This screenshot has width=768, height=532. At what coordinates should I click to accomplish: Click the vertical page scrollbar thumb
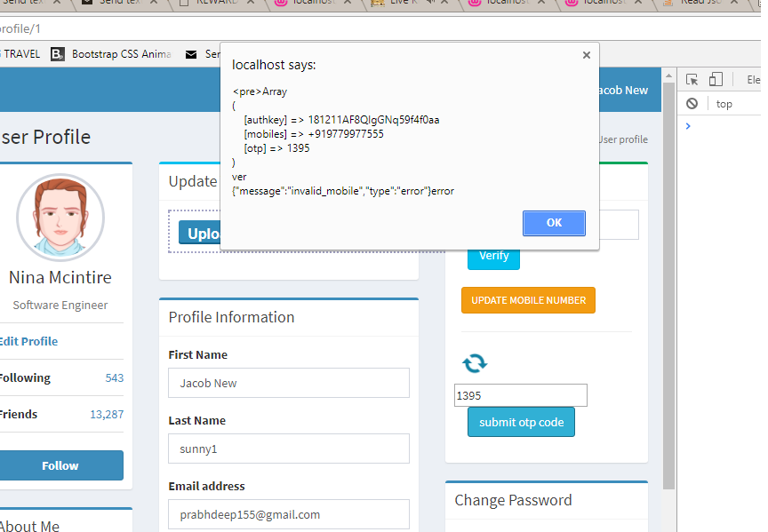pyautogui.click(x=668, y=286)
